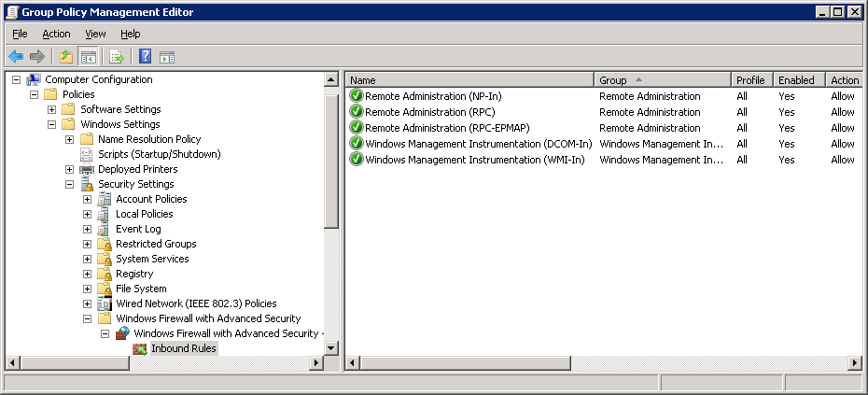Open the Help question mark icon
Screen dimensions: 868x395
[145, 57]
